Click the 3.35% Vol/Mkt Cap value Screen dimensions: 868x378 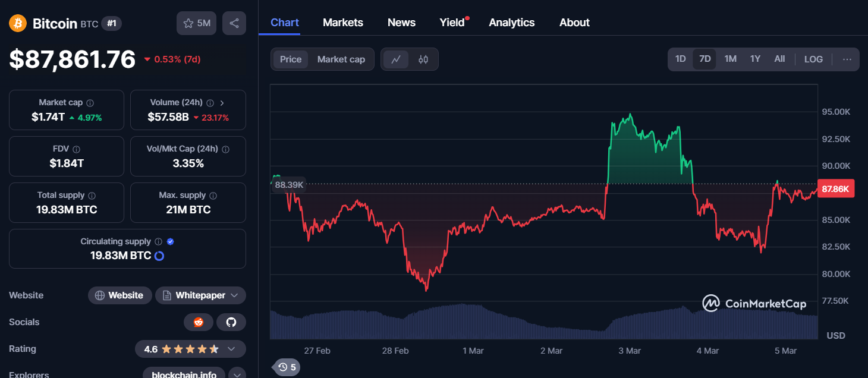tap(188, 163)
